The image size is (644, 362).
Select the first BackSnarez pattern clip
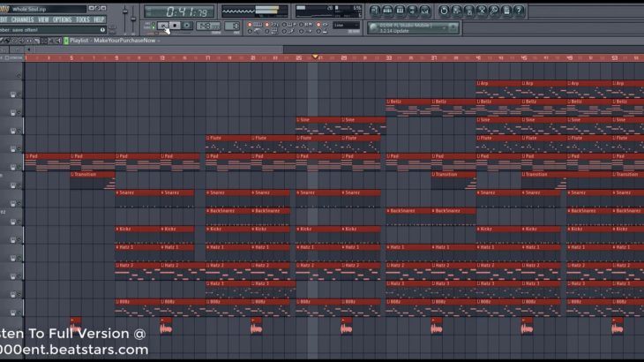(228, 216)
